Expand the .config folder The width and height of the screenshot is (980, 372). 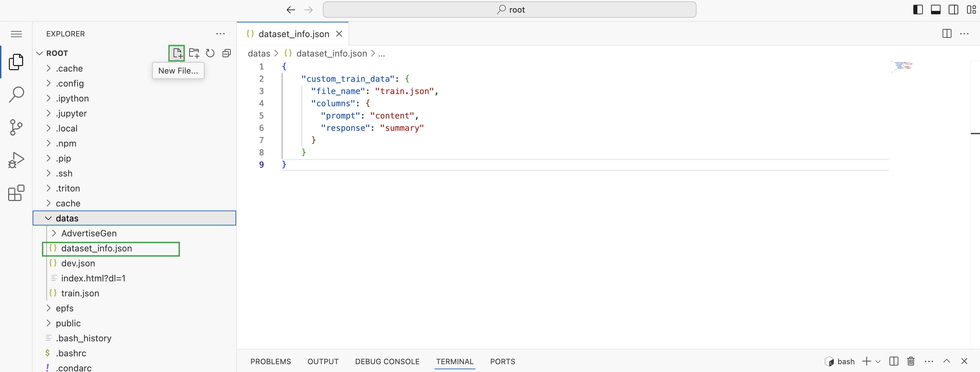coord(48,83)
